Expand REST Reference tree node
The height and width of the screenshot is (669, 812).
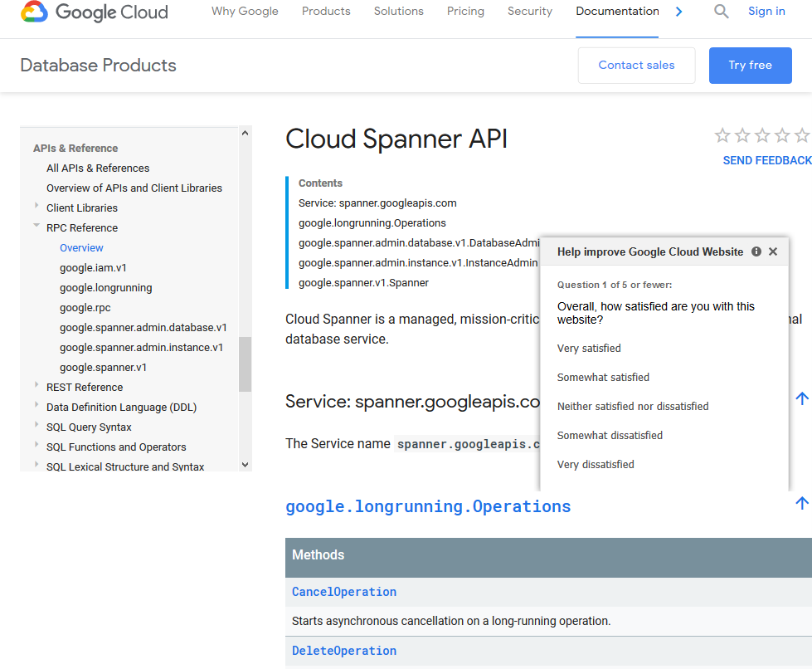click(36, 384)
